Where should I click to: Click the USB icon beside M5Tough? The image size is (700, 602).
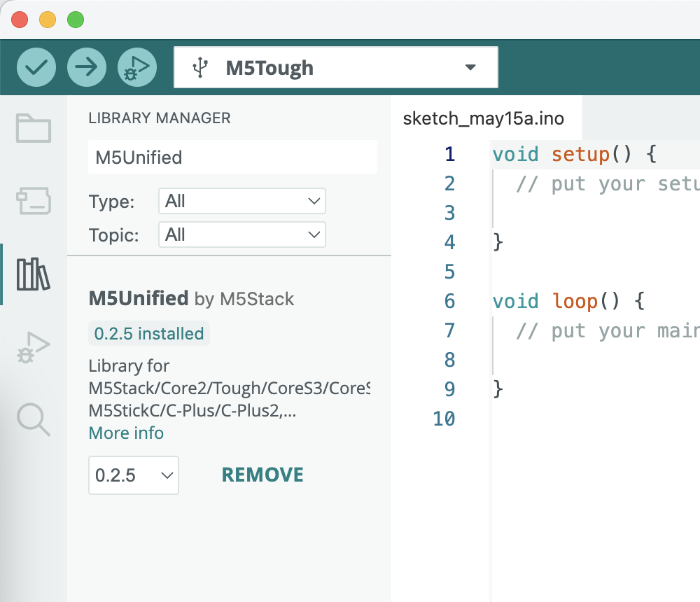click(200, 67)
